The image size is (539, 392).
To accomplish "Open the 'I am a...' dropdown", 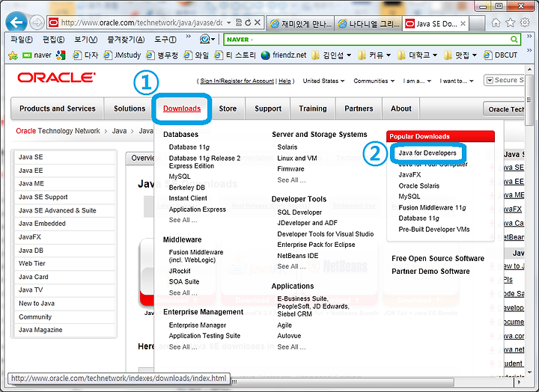I will 417,81.
